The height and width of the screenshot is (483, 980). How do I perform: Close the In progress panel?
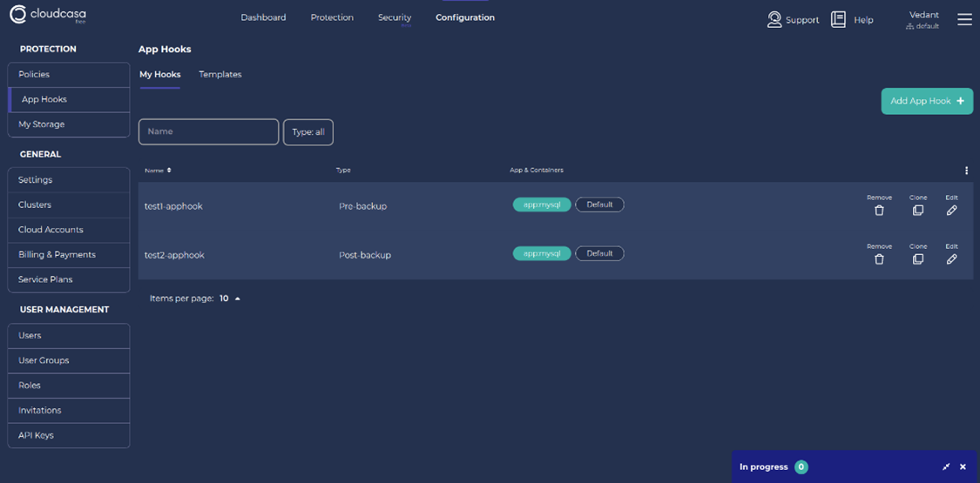tap(963, 466)
